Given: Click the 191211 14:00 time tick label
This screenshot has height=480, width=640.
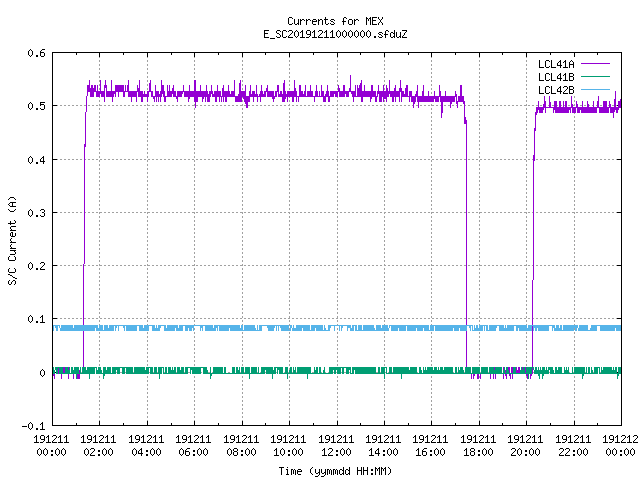Looking at the screenshot, I should (x=383, y=446).
